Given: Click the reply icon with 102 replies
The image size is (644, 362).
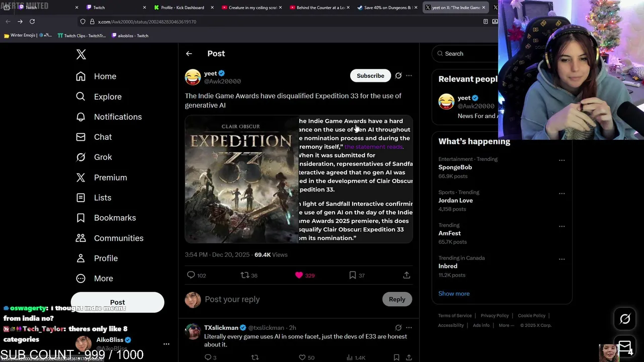Looking at the screenshot, I should [191, 275].
